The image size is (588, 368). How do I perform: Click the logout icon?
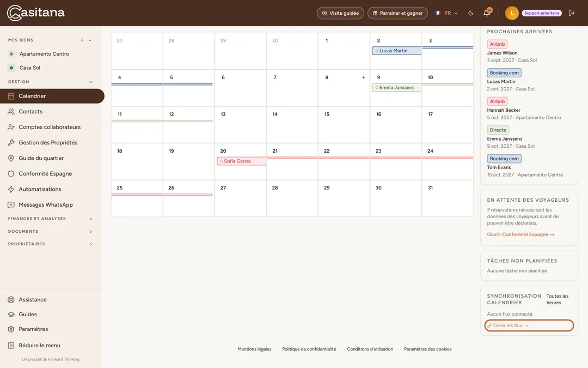click(x=572, y=13)
